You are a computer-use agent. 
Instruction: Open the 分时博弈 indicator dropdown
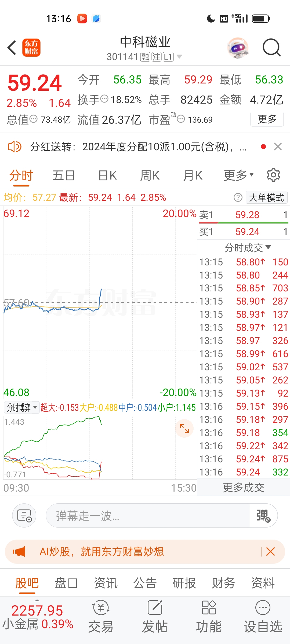[21, 408]
